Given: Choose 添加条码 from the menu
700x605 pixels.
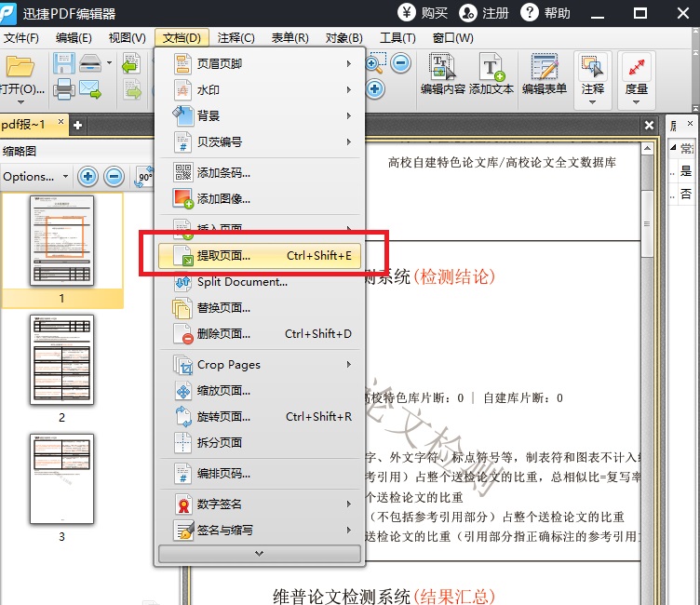Looking at the screenshot, I should tap(260, 172).
